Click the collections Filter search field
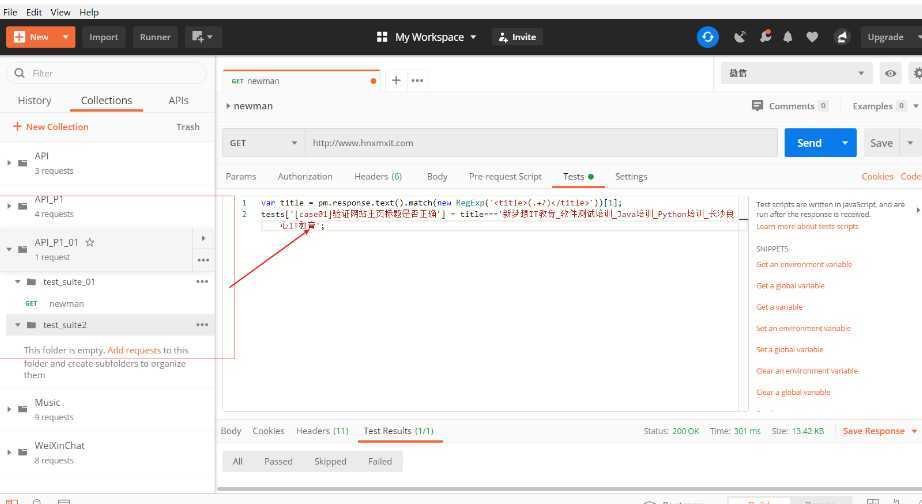Viewport: 922px width, 504px height. click(106, 74)
